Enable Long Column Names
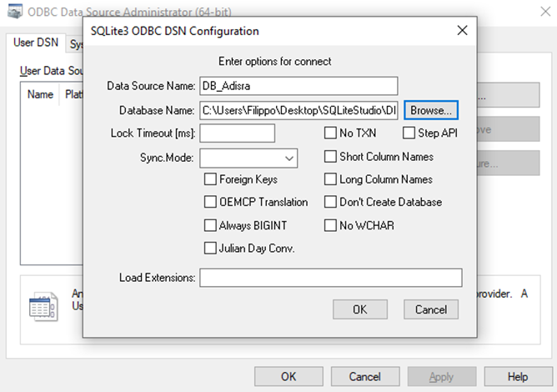The height and width of the screenshot is (392, 557). (330, 179)
